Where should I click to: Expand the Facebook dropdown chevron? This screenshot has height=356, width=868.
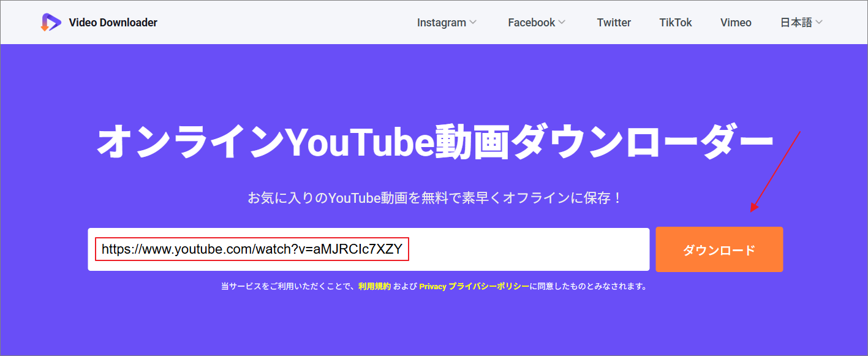pos(562,23)
